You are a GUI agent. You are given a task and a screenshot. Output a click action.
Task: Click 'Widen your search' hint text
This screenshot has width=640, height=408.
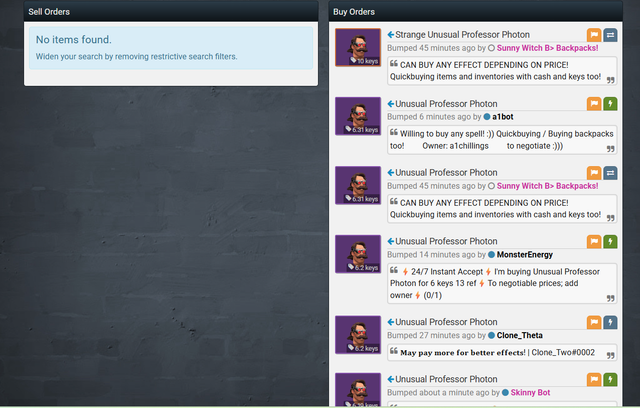136,56
